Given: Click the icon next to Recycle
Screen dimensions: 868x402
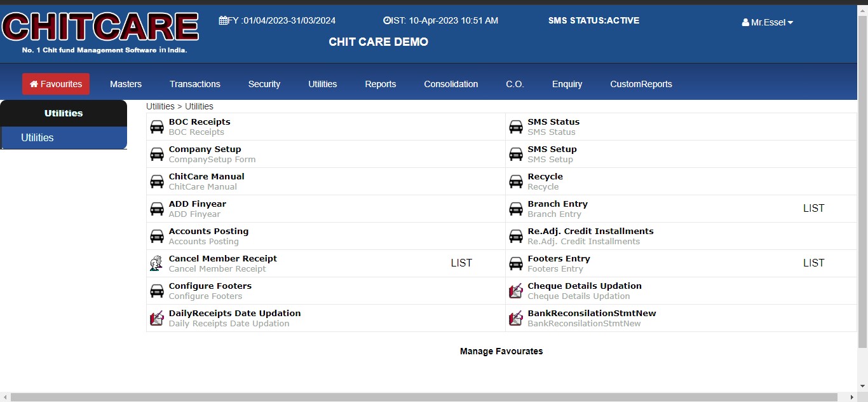Looking at the screenshot, I should [516, 182].
